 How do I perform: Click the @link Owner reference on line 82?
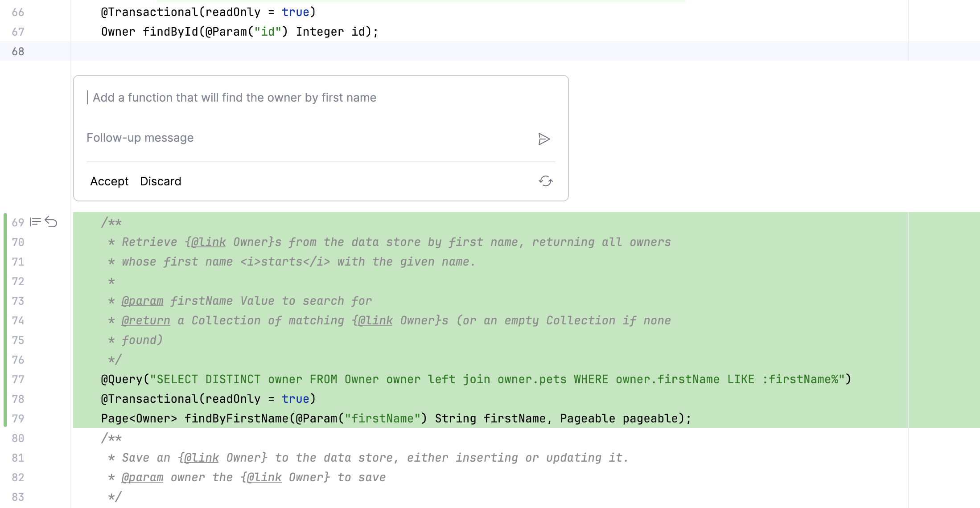pos(285,477)
